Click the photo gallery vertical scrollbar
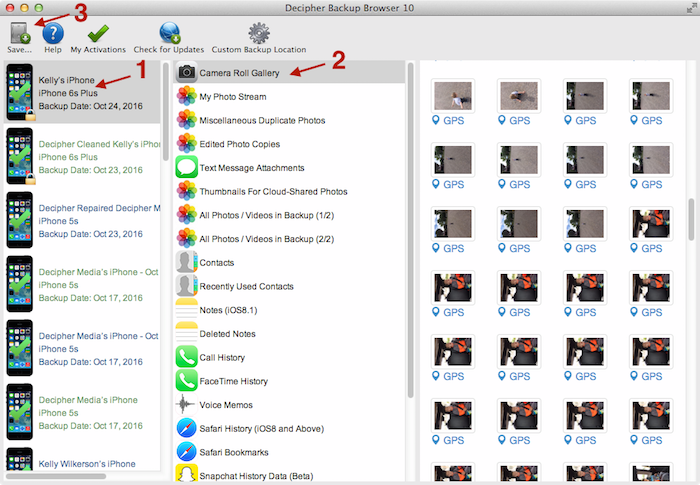Image resolution: width=700 pixels, height=485 pixels. 691,219
